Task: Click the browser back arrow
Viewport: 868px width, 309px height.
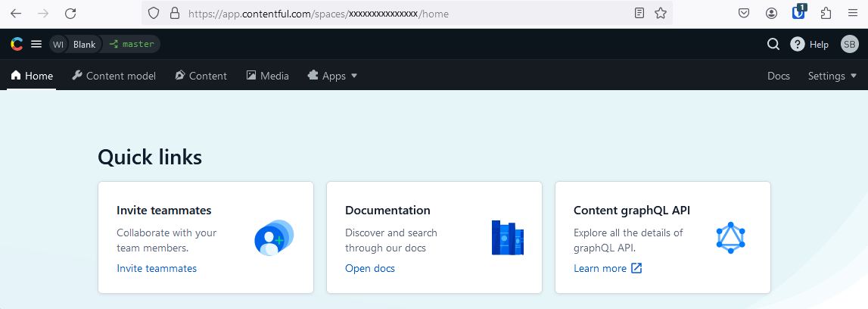Action: pos(16,14)
